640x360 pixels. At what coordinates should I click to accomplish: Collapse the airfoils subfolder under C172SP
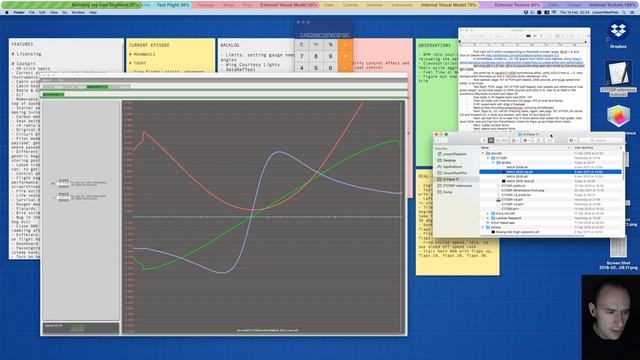[x=493, y=162]
